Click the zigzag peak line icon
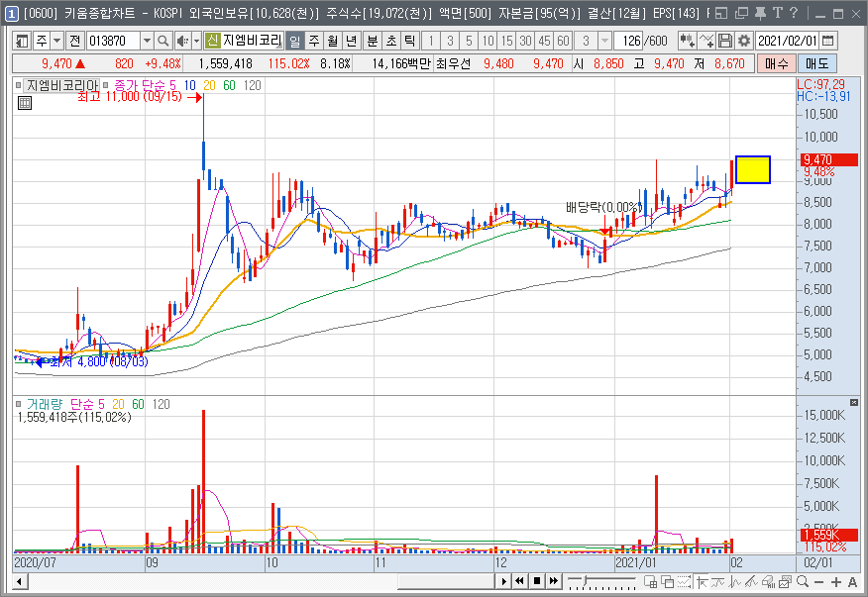This screenshot has height=597, width=868. click(x=735, y=581)
